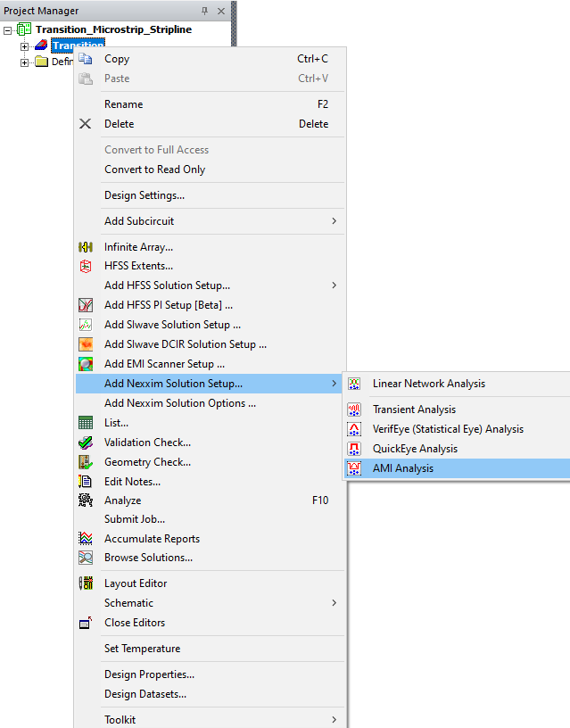Click the Layout Editor icon
The image size is (570, 728).
(x=86, y=583)
